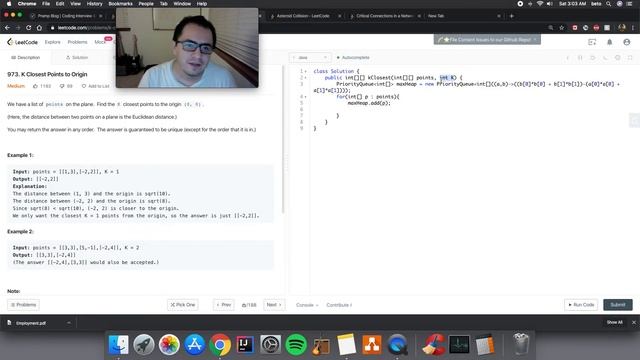The image size is (640, 360).
Task: Click the Submit button
Action: [618, 304]
